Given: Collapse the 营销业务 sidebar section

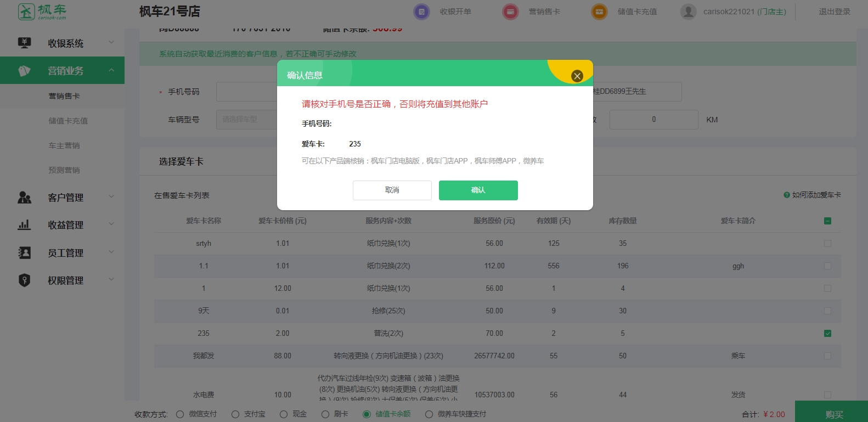Looking at the screenshot, I should (66, 71).
